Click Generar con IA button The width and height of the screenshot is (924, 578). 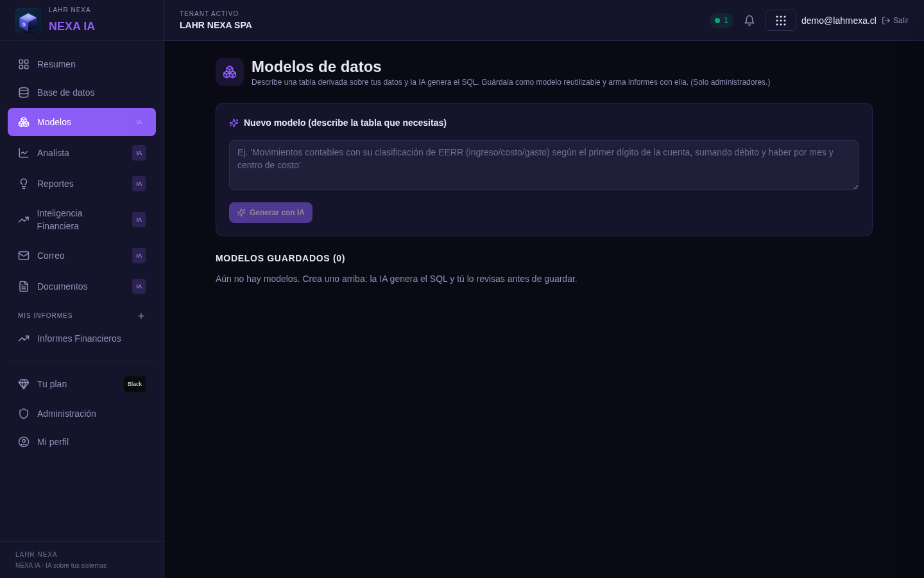(x=271, y=213)
